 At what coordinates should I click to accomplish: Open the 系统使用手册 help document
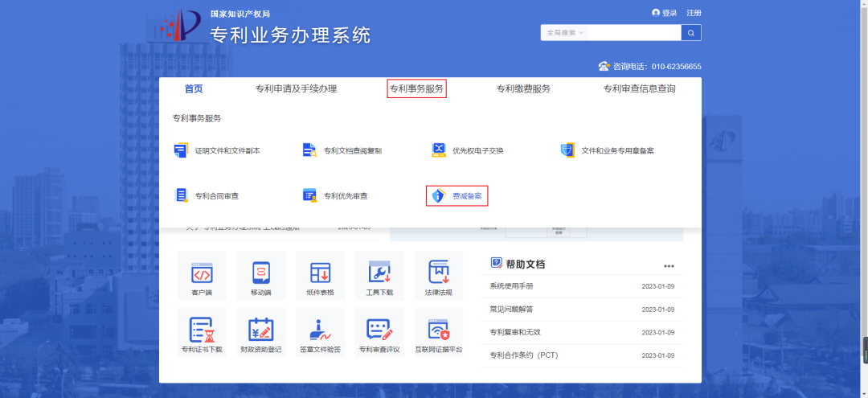[511, 286]
